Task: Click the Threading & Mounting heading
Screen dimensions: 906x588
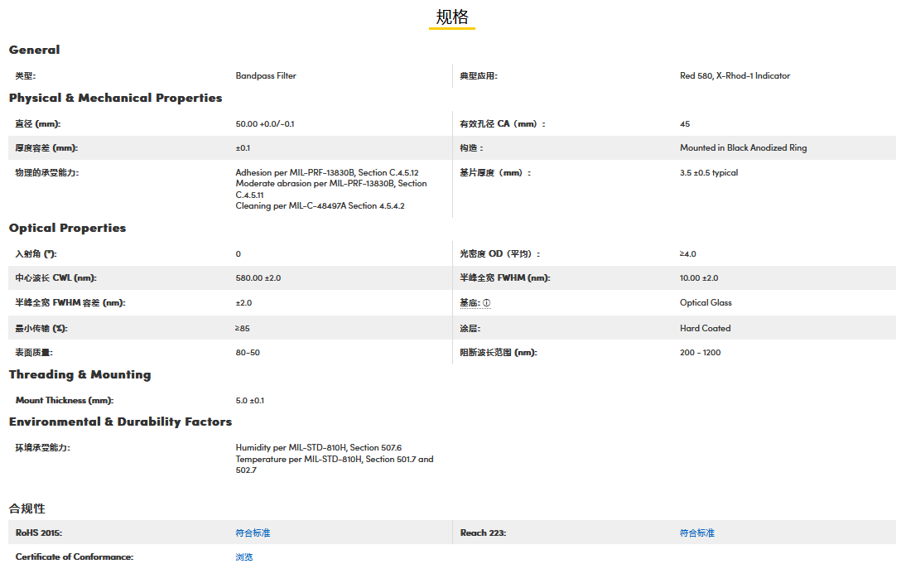Action: coord(80,374)
